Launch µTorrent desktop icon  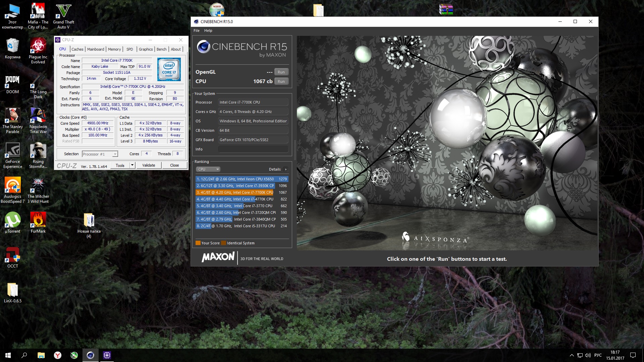(x=12, y=220)
